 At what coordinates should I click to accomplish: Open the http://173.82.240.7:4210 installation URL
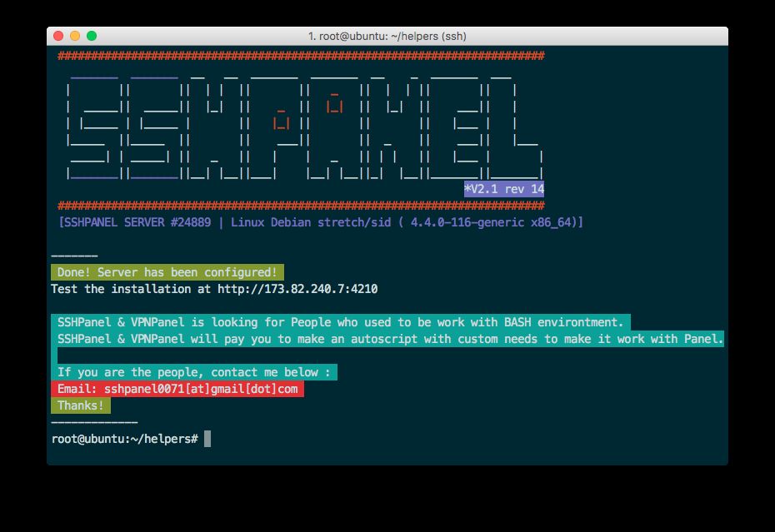coord(297,288)
